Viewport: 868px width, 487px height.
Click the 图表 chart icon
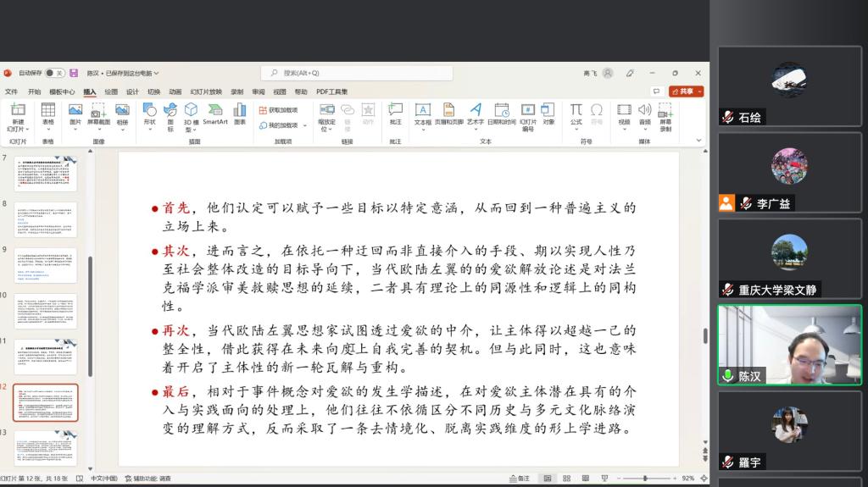[x=240, y=113]
